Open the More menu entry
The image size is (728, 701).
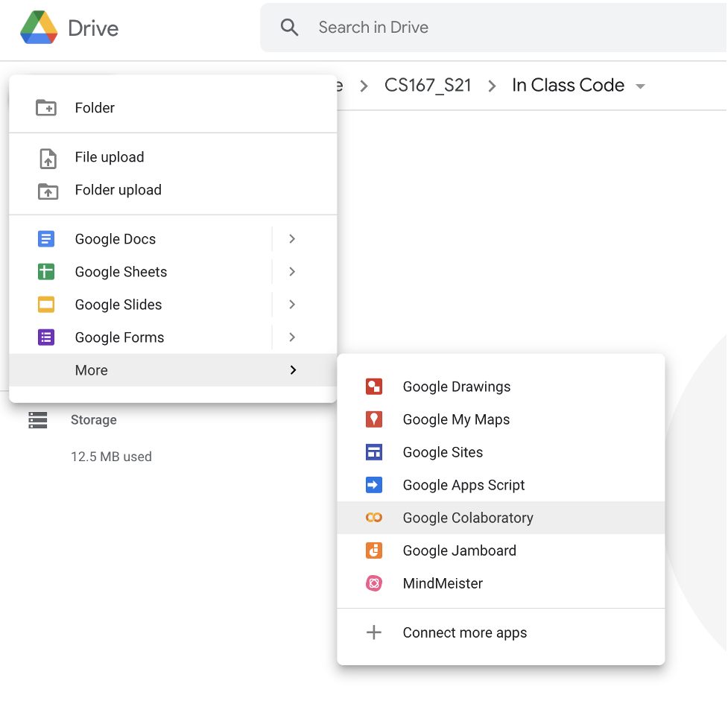[173, 370]
